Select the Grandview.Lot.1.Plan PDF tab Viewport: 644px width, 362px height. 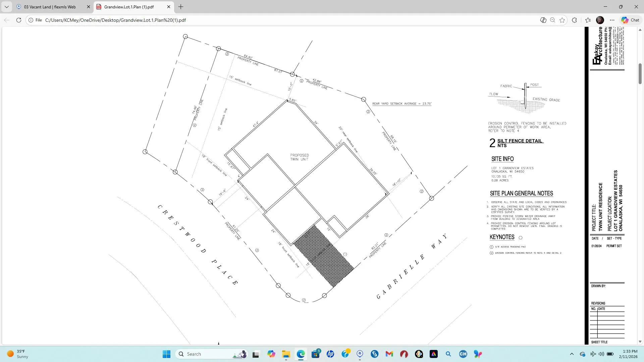pos(129,7)
